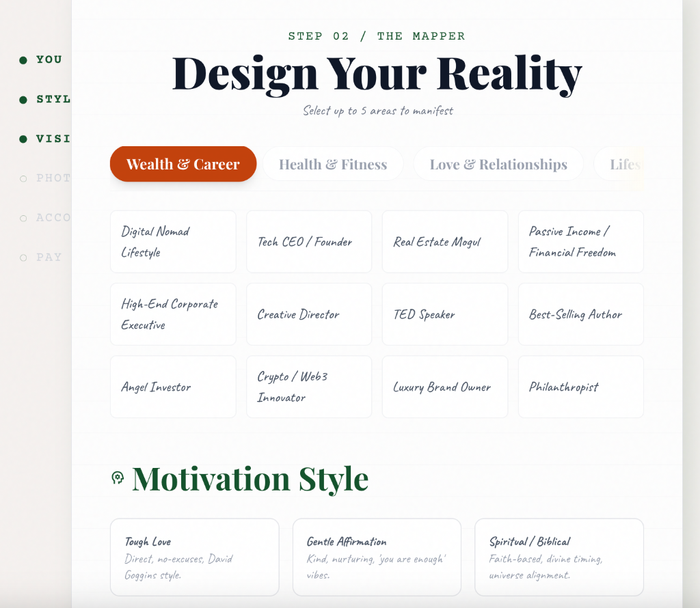The height and width of the screenshot is (608, 700).
Task: Select the Tech CEO / Founder card
Action: [309, 242]
